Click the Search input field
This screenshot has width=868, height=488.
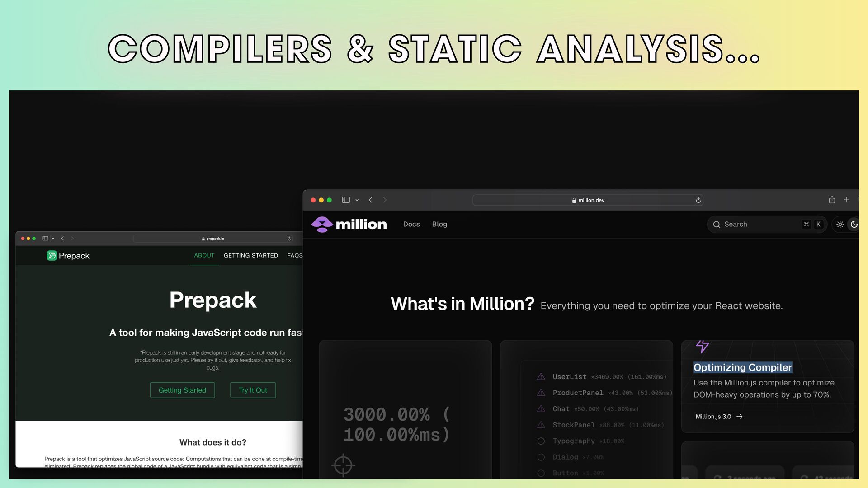click(x=759, y=224)
